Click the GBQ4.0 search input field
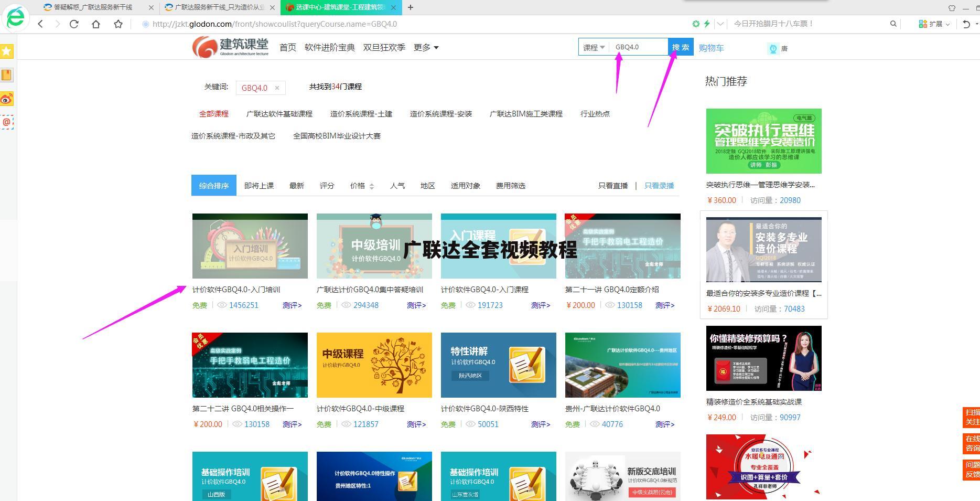The image size is (980, 501). point(638,47)
